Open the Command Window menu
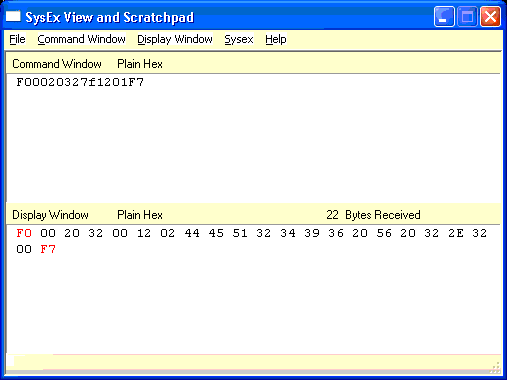 point(81,39)
